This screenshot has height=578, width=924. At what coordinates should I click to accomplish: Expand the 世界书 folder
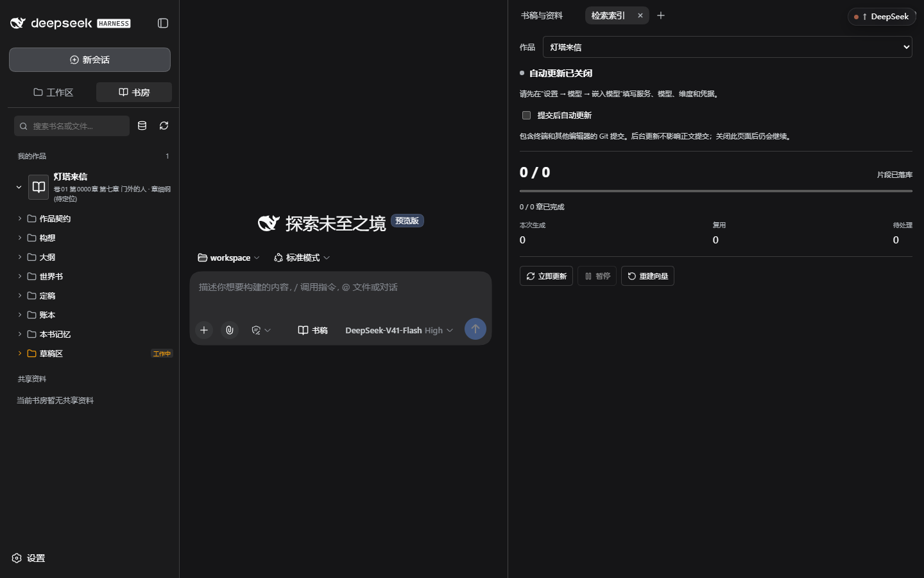94,276
